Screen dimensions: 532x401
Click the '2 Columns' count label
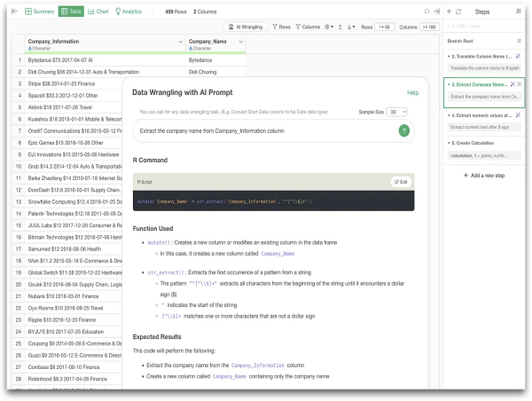tap(205, 12)
